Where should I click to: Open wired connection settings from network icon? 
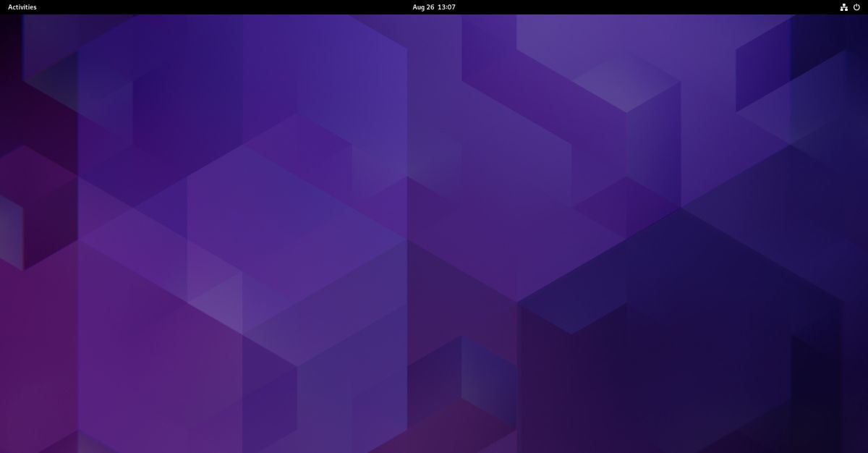(x=843, y=7)
